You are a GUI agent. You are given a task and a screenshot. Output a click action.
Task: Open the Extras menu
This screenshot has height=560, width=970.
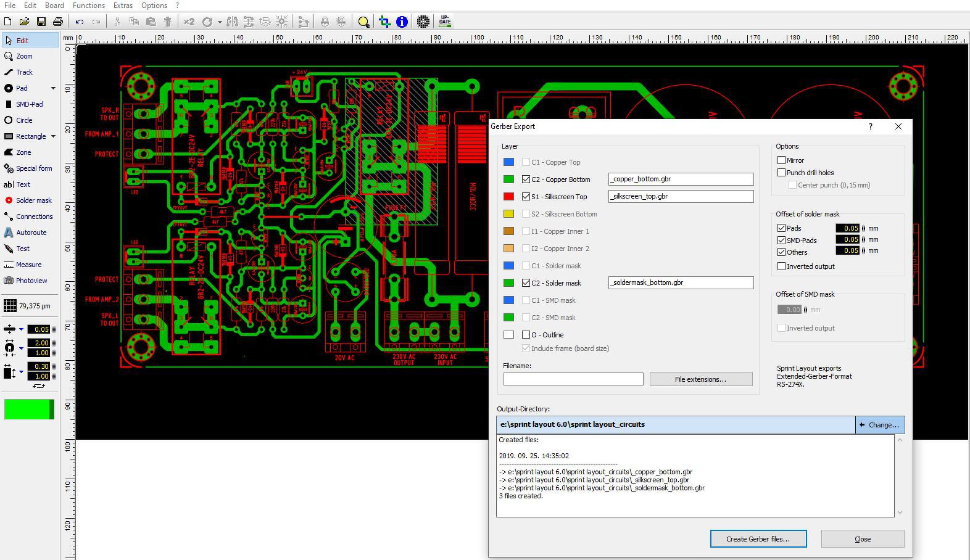click(x=123, y=6)
